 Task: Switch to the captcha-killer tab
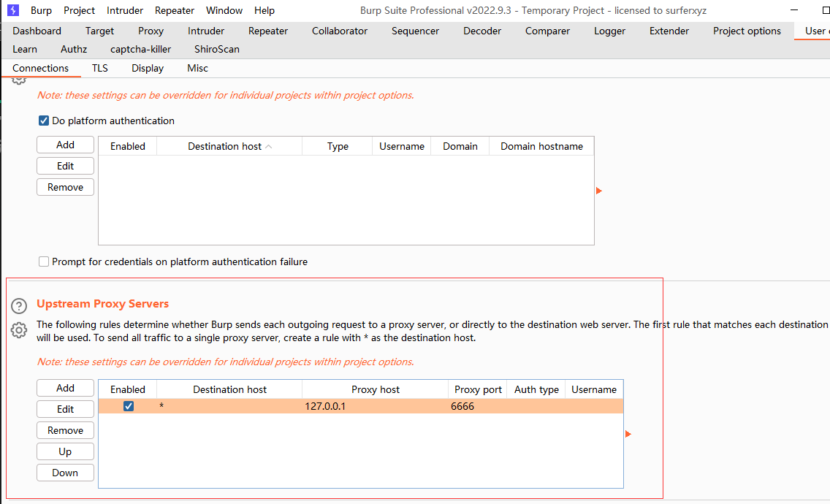[x=140, y=49]
